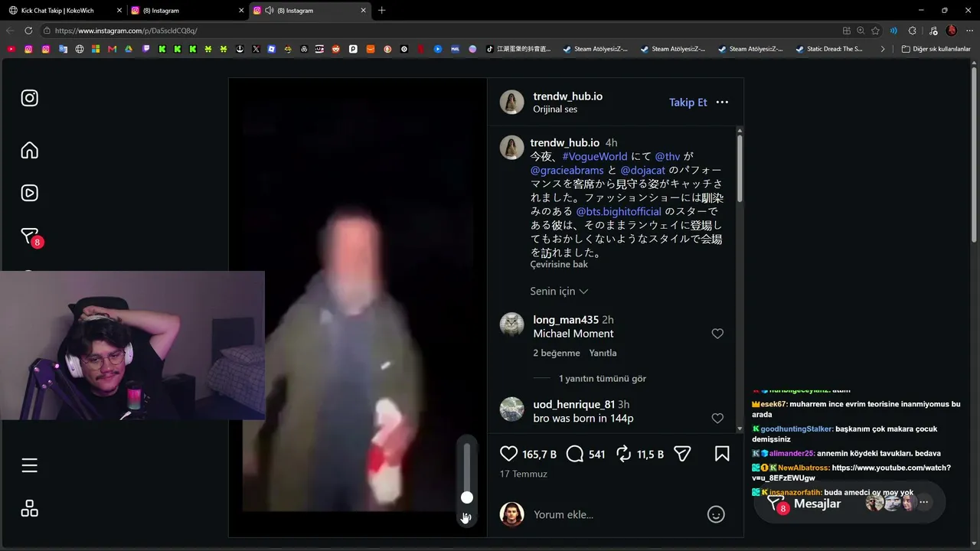The image size is (980, 551).
Task: Share the post with the paper plane icon
Action: (682, 454)
